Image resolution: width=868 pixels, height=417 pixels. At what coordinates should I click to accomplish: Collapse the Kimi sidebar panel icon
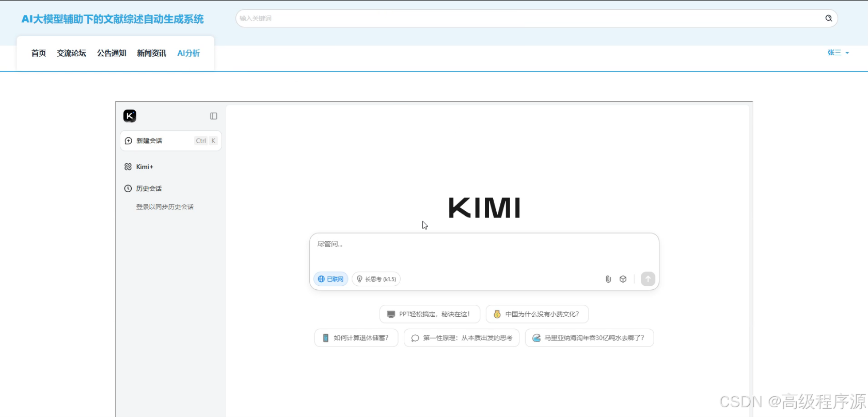[213, 116]
